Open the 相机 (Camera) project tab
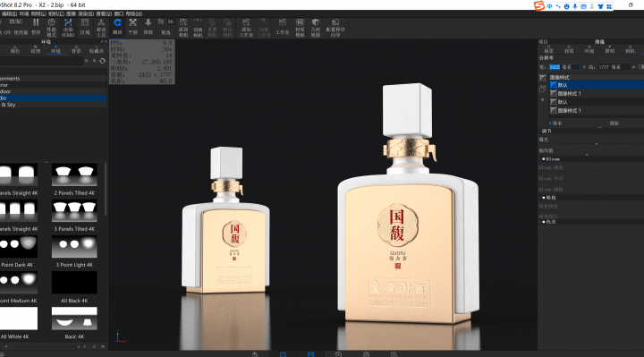Image resolution: width=644 pixels, height=357 pixels. pos(630,50)
